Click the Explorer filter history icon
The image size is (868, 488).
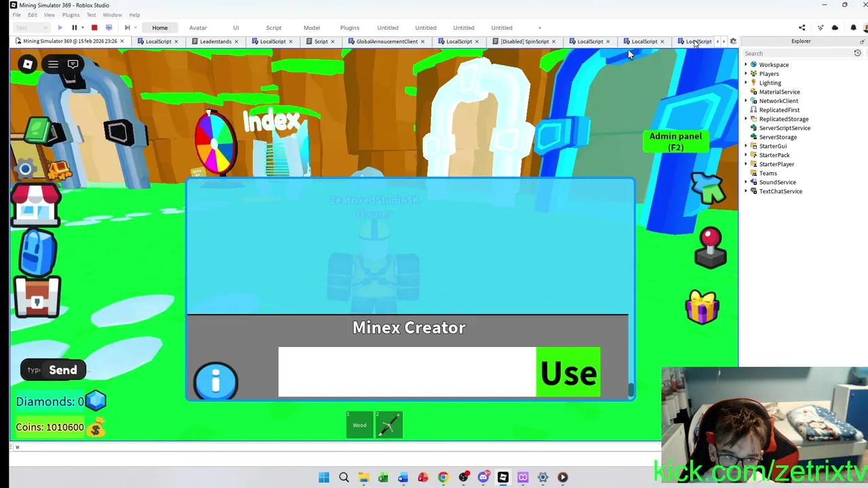[x=857, y=53]
